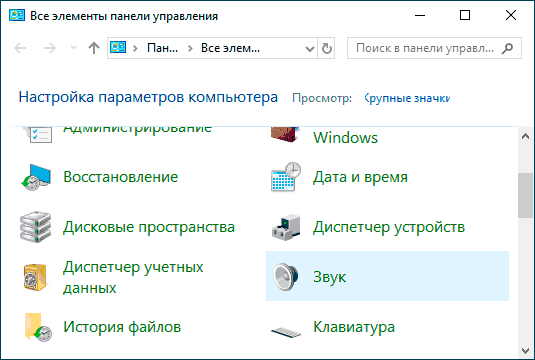Open the Клавиатура keyboard icon
The height and width of the screenshot is (360, 535).
pos(286,332)
